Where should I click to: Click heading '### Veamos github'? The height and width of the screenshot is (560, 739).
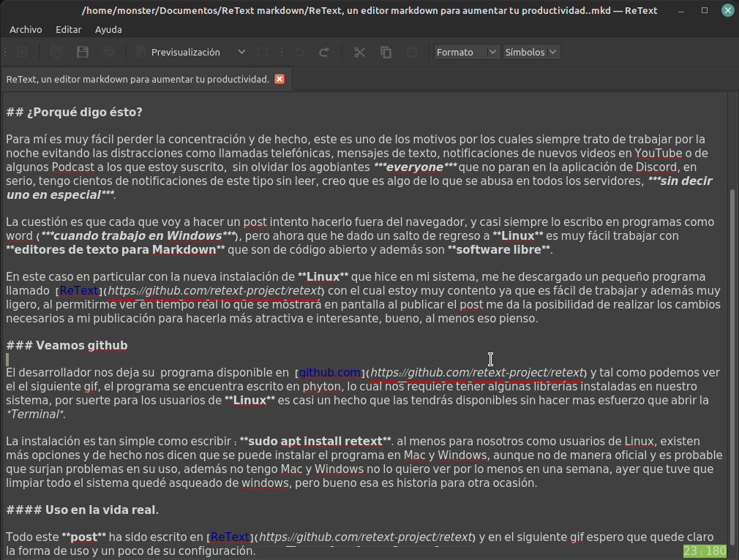pos(67,345)
